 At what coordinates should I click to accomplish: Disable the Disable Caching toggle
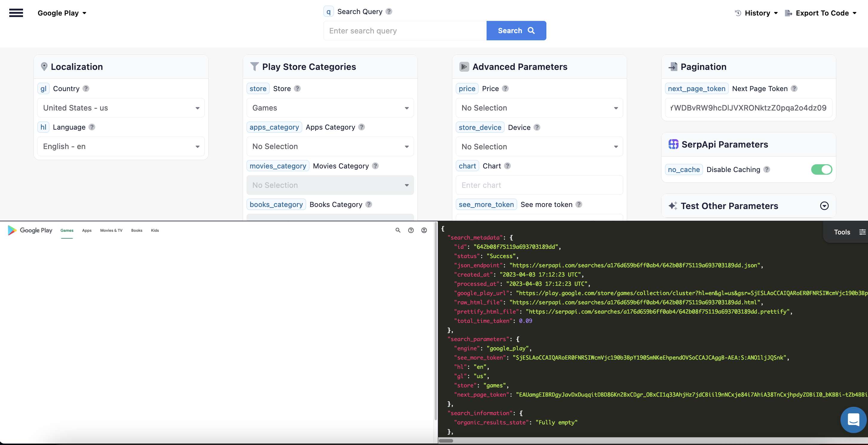point(821,170)
